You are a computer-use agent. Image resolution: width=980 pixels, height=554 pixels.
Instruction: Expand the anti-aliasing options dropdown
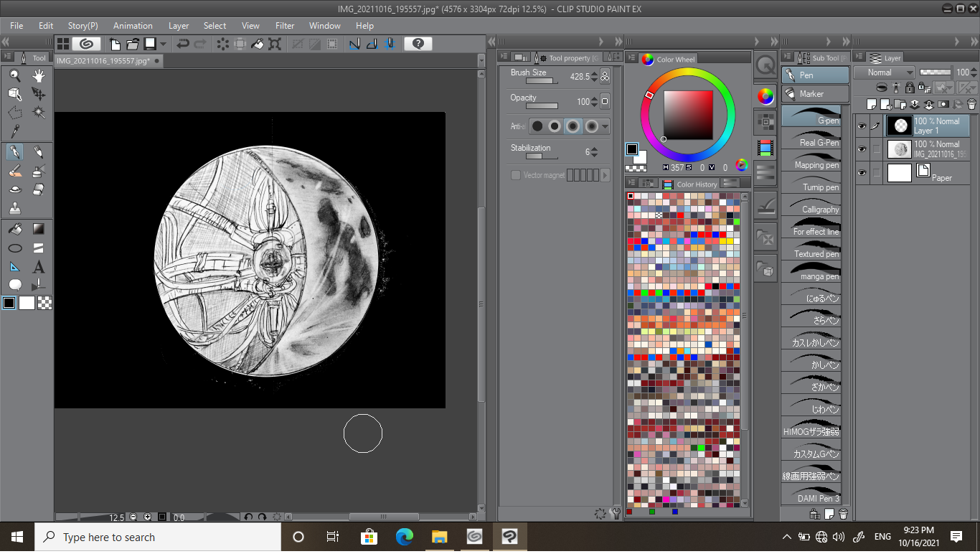(606, 127)
